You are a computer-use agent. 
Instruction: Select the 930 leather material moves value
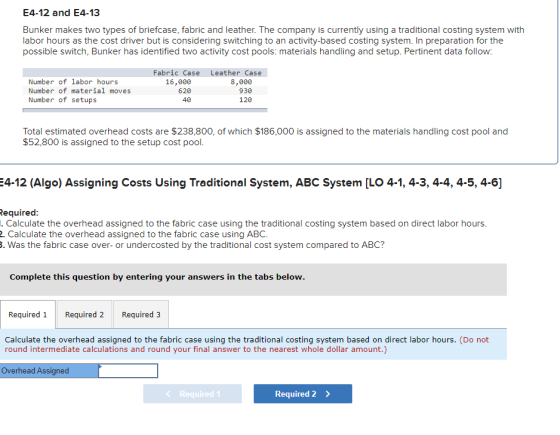coord(245,91)
